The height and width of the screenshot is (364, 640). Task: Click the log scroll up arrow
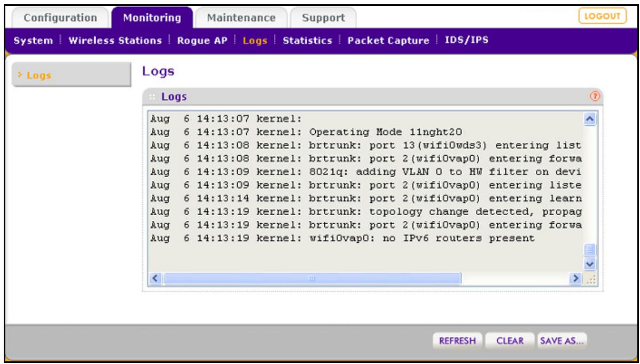tap(590, 119)
